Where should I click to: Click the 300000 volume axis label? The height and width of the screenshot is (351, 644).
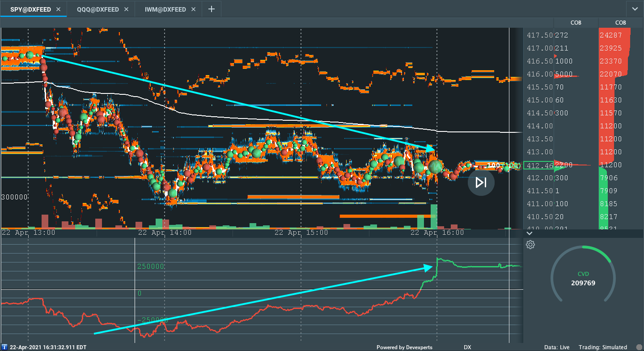[15, 197]
